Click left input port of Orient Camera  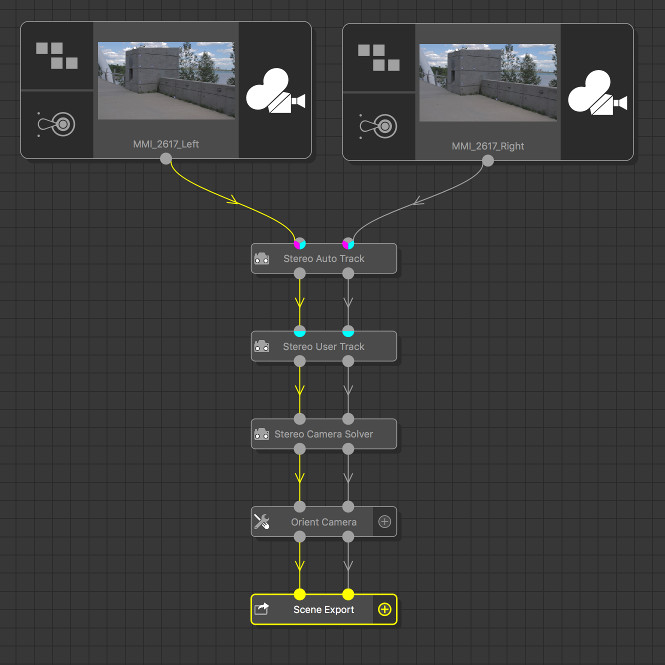pyautogui.click(x=300, y=507)
